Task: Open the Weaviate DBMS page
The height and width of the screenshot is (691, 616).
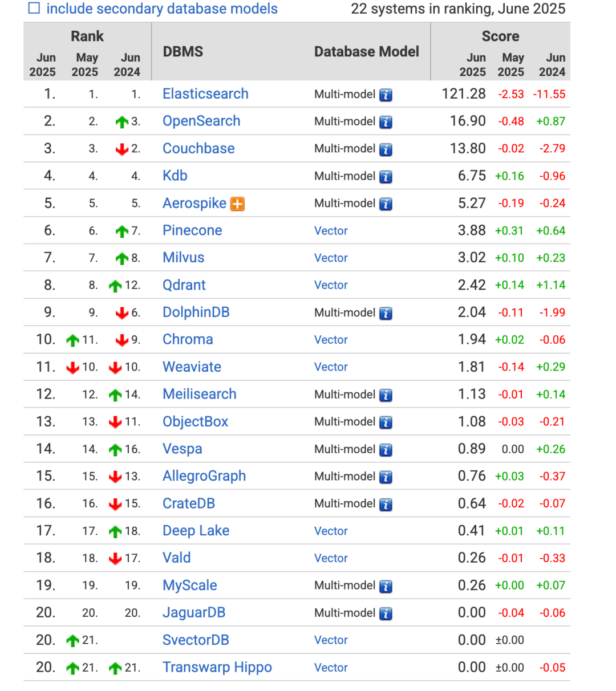Action: click(192, 367)
